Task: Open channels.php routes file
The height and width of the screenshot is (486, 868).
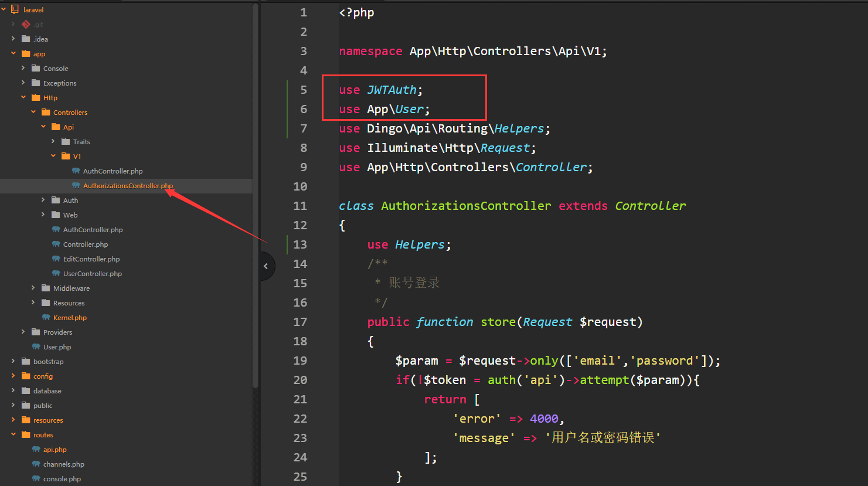Action: (x=63, y=464)
